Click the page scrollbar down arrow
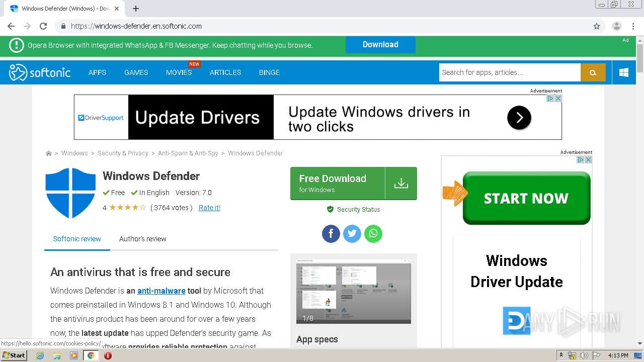The height and width of the screenshot is (362, 644). [640, 343]
